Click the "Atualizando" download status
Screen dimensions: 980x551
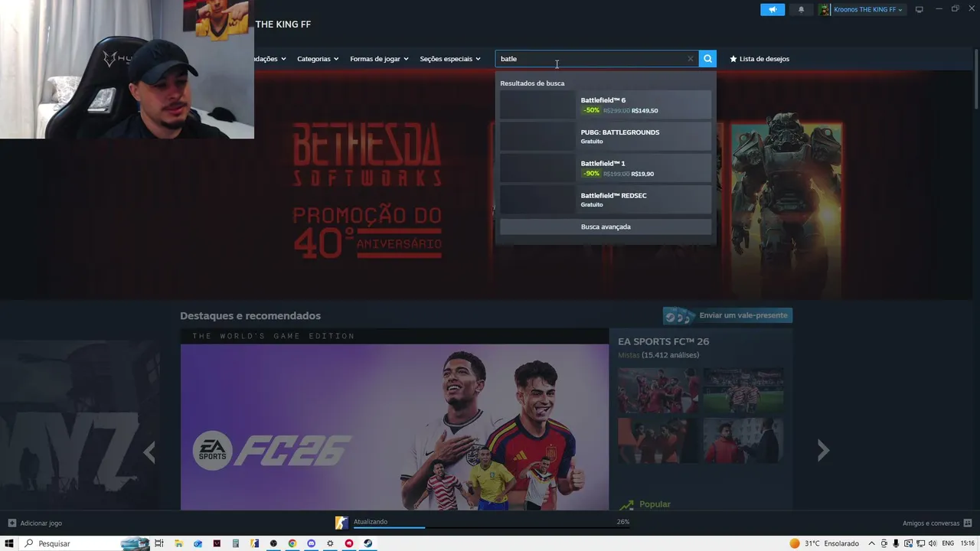click(371, 522)
